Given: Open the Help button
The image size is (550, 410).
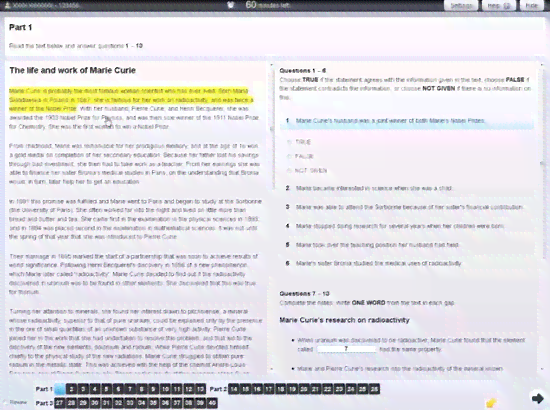Looking at the screenshot, I should (498, 5).
